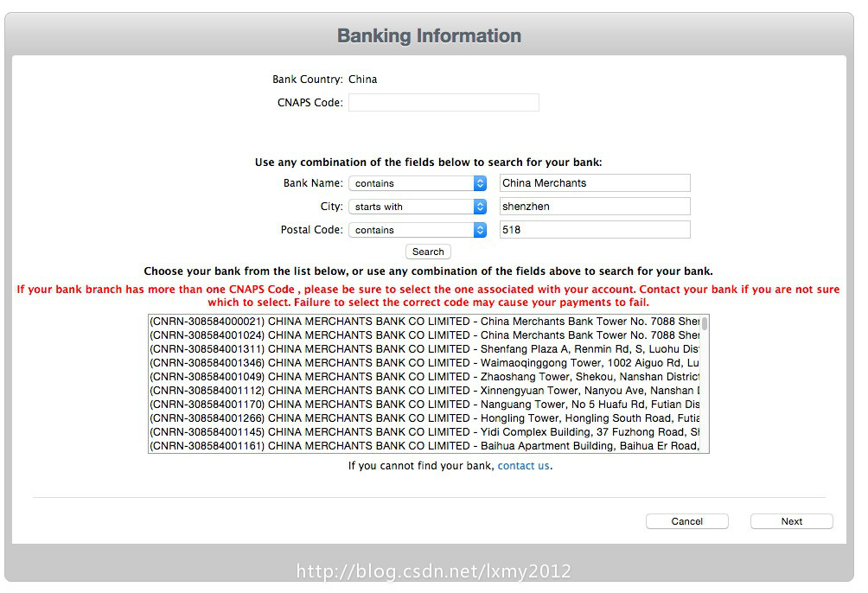The image size is (868, 593).
Task: Select Zhaoshang Tower entry CNRN-308584001049
Action: pos(424,377)
